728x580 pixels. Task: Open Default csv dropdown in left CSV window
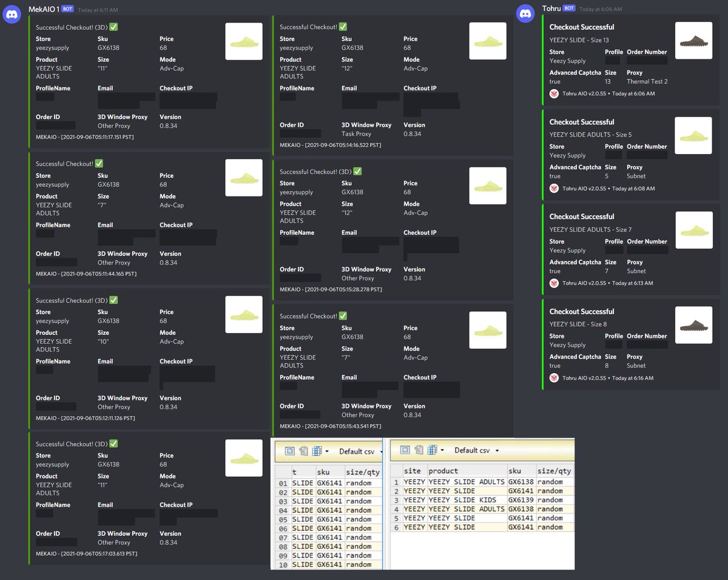[x=360, y=451]
